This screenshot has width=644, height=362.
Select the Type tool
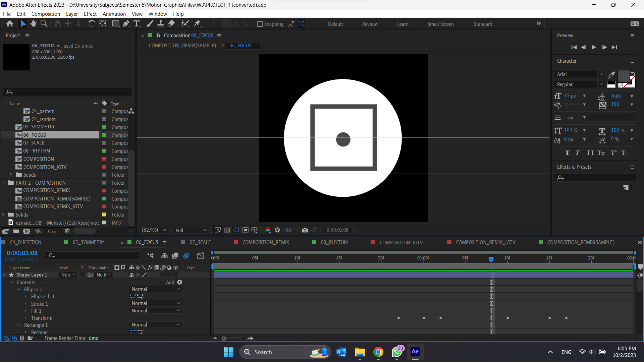[137, 24]
